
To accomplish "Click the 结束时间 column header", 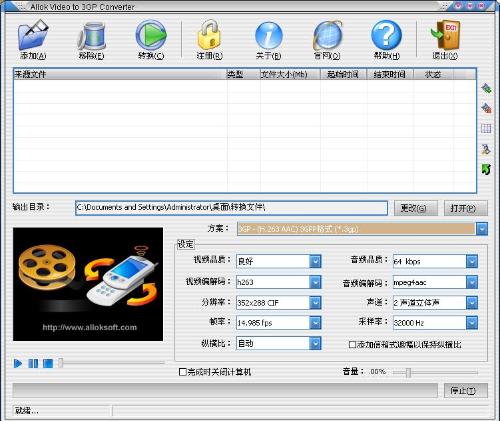I will (x=390, y=74).
